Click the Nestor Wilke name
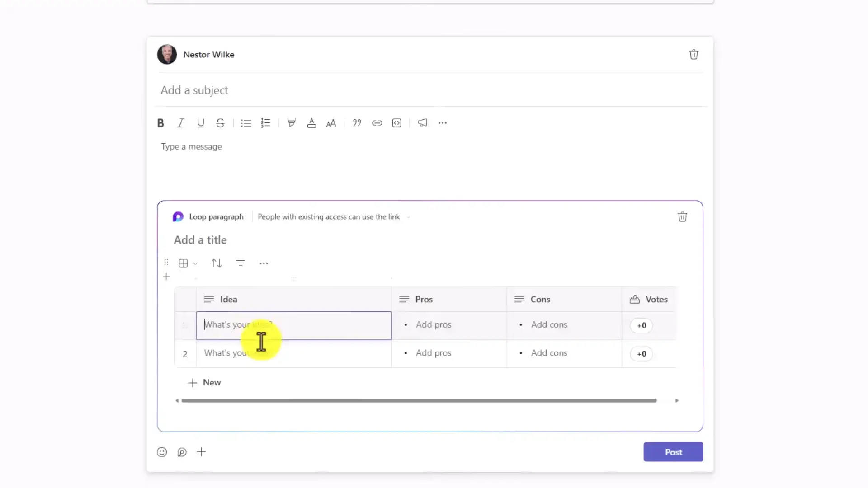 tap(209, 55)
